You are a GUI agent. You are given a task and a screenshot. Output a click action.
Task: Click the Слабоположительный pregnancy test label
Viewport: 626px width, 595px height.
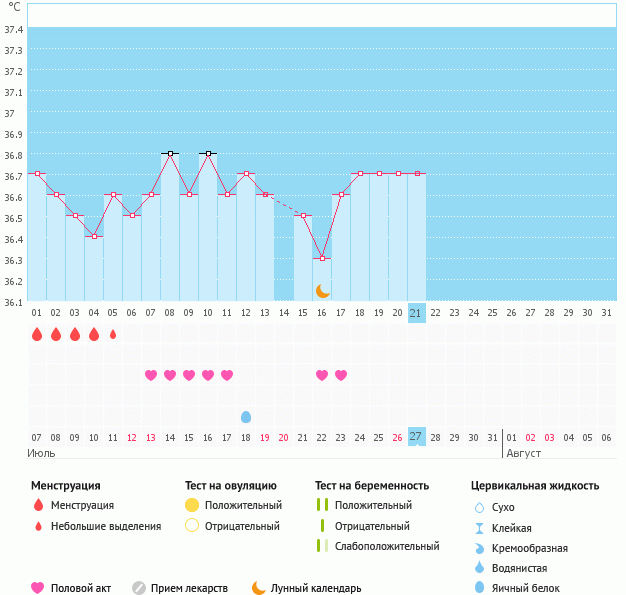387,546
